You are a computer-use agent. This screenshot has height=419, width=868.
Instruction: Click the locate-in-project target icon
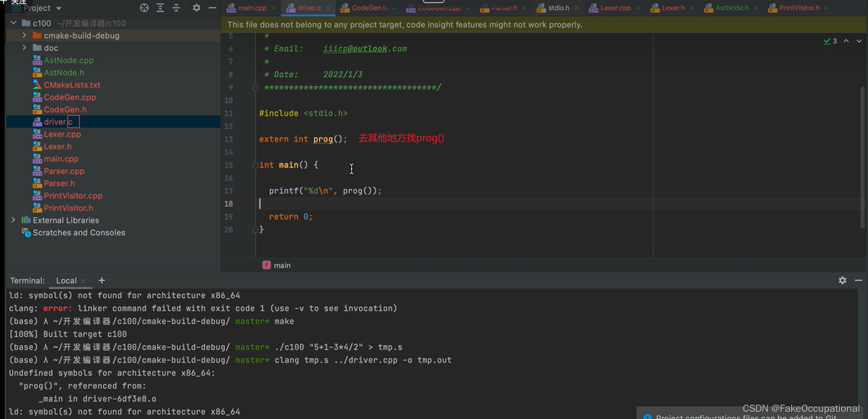pos(144,8)
